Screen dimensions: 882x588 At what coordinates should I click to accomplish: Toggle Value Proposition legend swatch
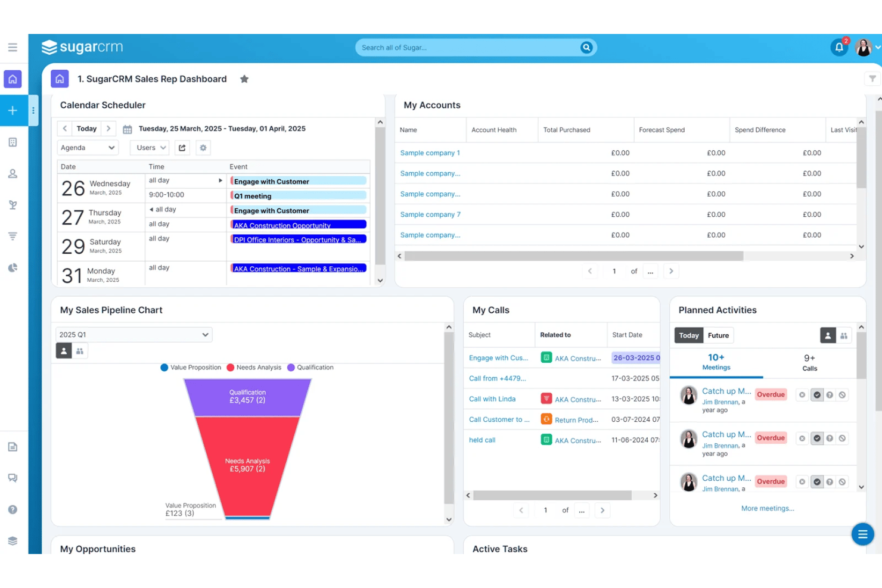pyautogui.click(x=164, y=368)
